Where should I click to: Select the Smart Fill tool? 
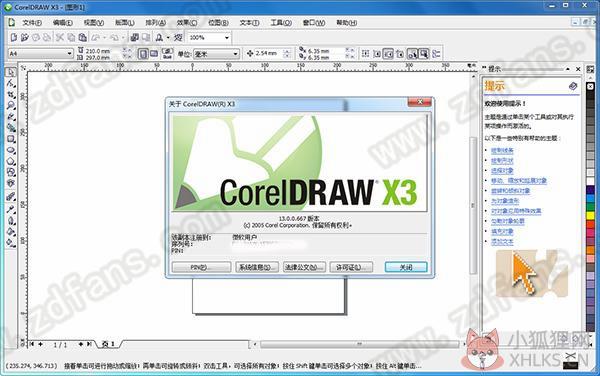click(11, 127)
